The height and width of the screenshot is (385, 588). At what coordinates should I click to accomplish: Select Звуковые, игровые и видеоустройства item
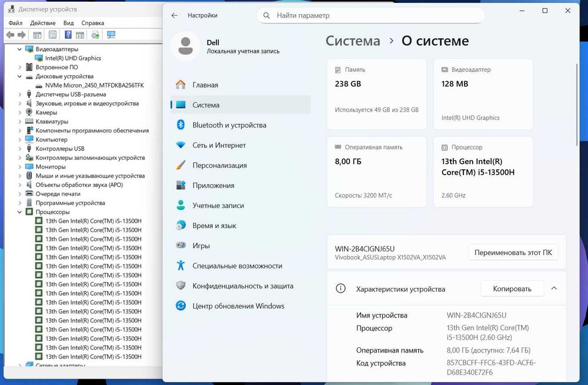coord(87,103)
